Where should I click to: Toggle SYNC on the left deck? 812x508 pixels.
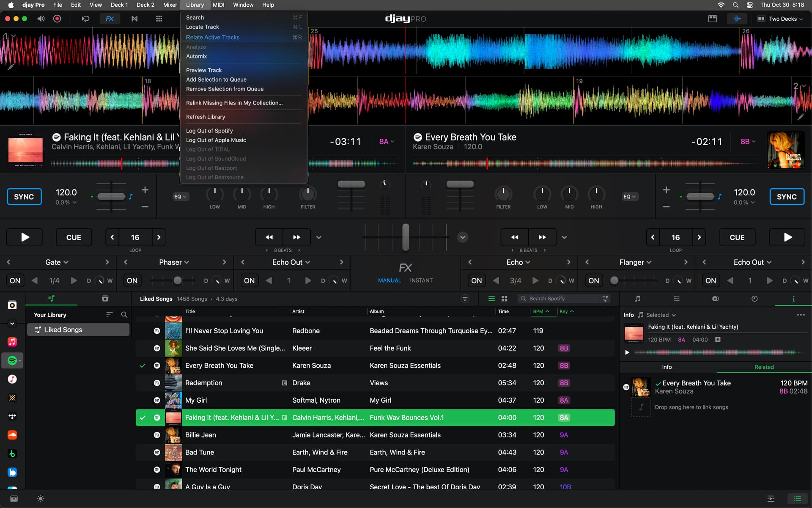[24, 197]
